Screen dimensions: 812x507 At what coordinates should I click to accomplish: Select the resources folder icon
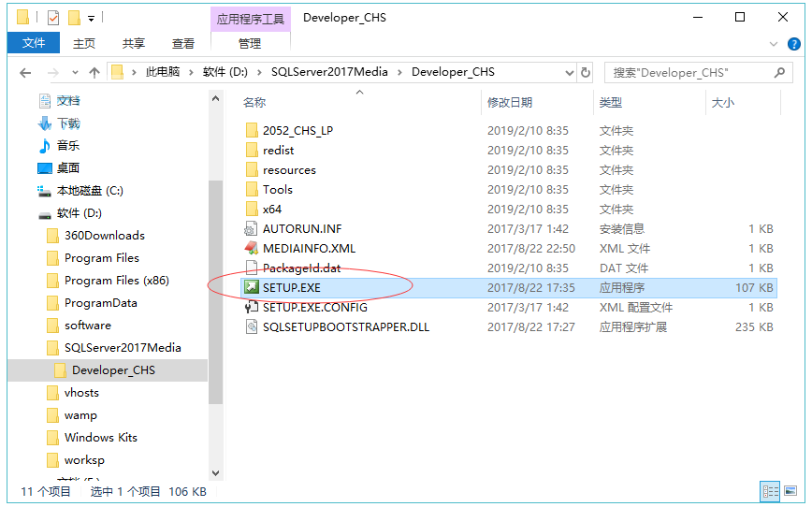pos(252,170)
